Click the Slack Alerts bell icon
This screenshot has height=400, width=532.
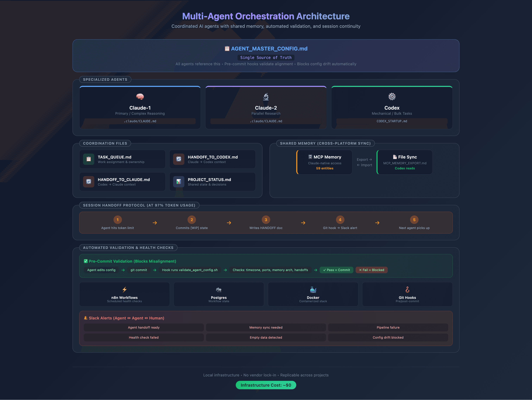click(x=86, y=318)
